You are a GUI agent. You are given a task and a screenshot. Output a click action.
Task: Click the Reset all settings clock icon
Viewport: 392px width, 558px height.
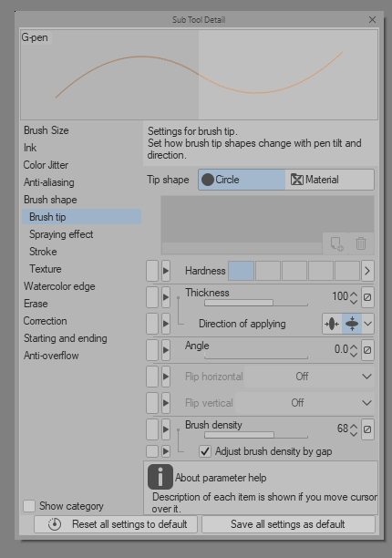tap(55, 524)
